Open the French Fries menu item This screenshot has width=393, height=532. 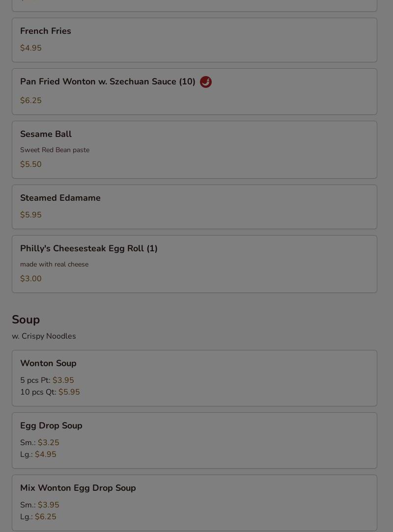tap(195, 40)
